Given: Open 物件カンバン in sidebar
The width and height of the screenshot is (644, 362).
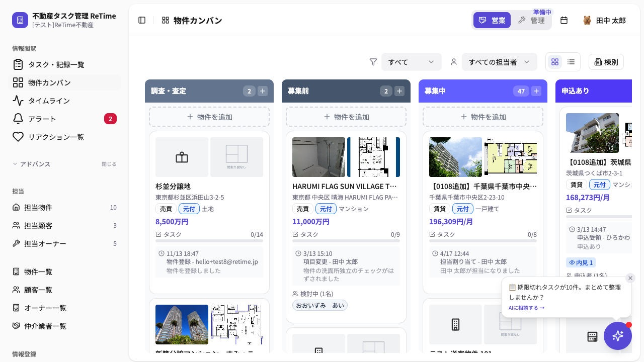Looking at the screenshot, I should point(64,82).
